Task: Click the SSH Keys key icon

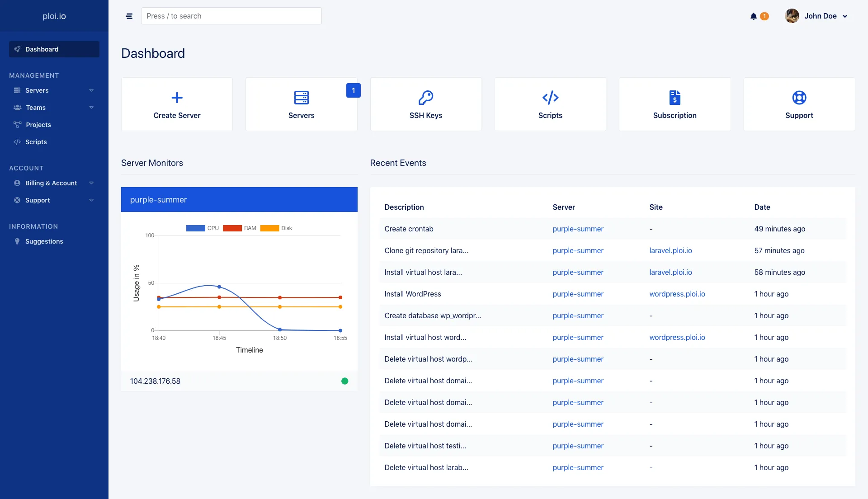Action: click(x=425, y=97)
